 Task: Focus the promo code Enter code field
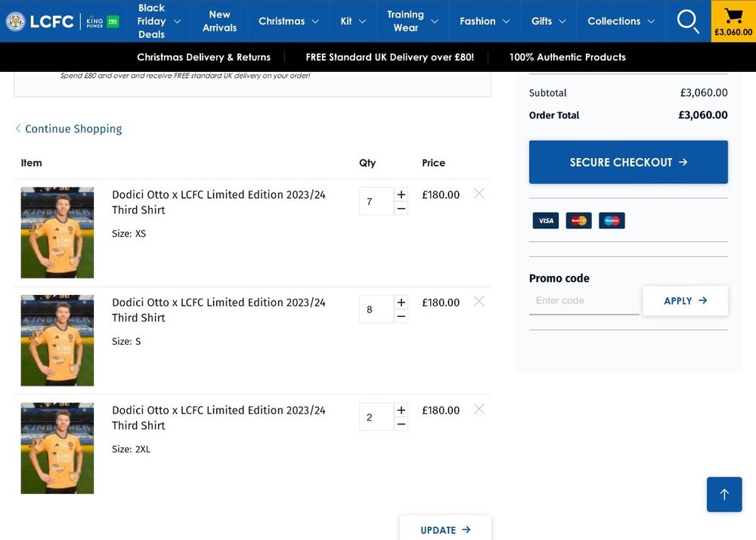(x=584, y=301)
